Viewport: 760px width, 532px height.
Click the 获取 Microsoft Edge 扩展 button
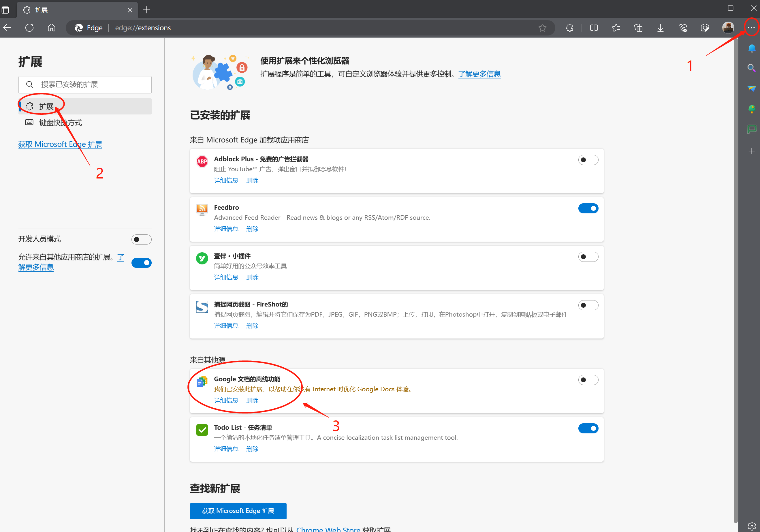238,511
